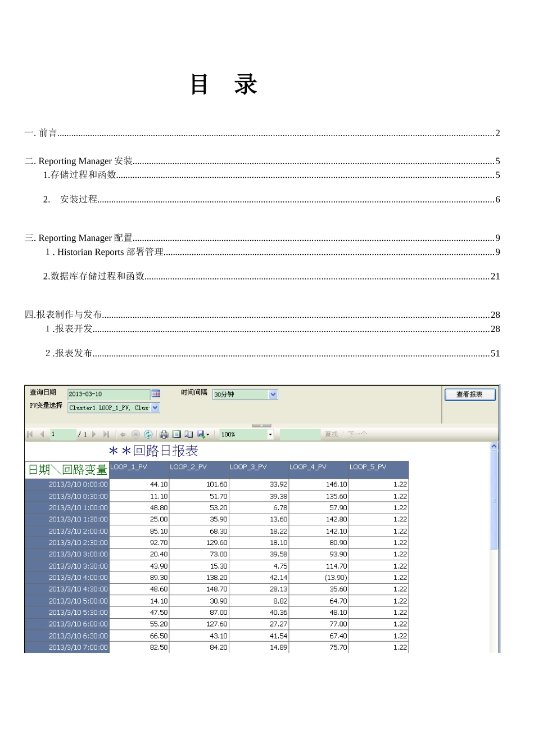Click the ＊＊回路日报表 title
534x756 pixels.
pyautogui.click(x=153, y=451)
